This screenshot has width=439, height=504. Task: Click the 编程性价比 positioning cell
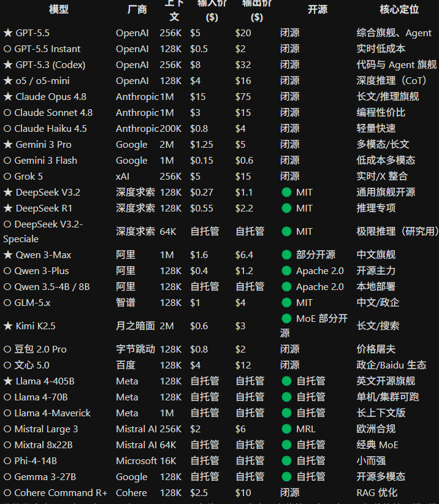[x=381, y=113]
